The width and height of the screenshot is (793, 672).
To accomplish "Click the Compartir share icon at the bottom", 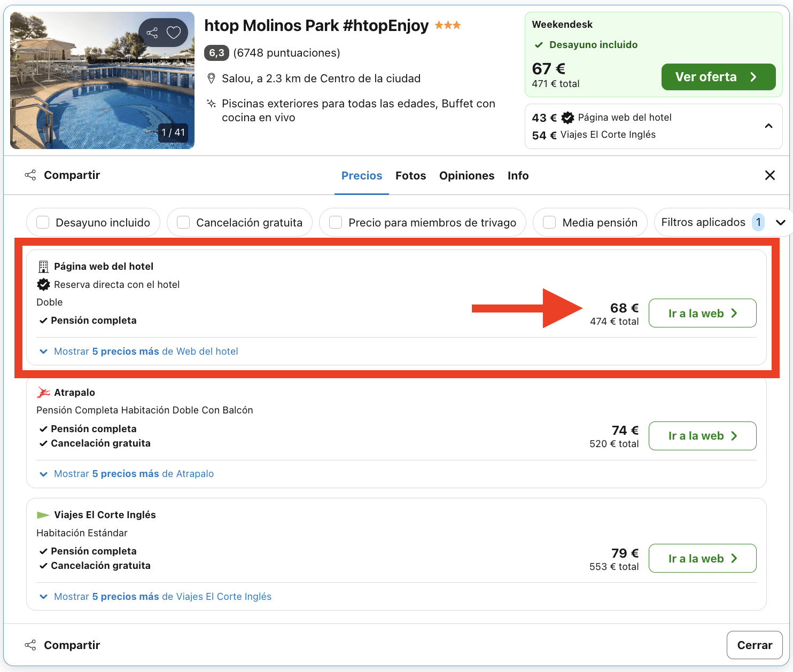I will [30, 644].
